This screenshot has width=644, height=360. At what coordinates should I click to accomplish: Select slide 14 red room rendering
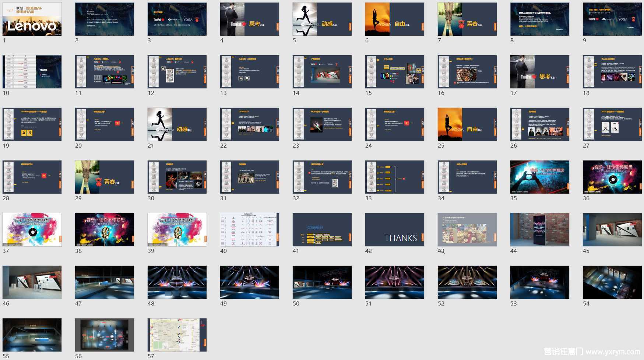click(322, 72)
